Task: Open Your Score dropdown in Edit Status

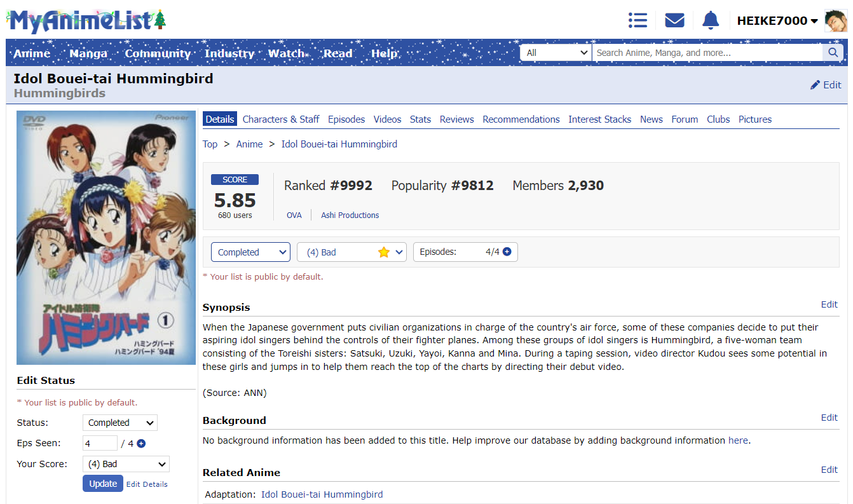Action: [x=126, y=464]
